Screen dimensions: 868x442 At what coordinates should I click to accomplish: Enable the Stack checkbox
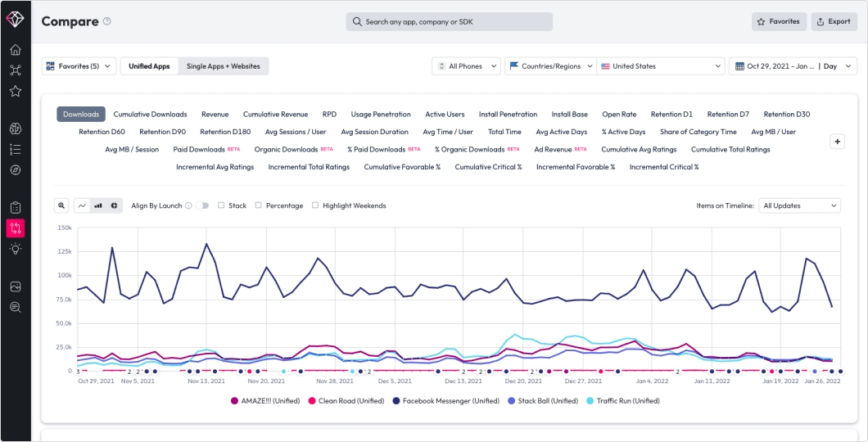[x=221, y=205]
